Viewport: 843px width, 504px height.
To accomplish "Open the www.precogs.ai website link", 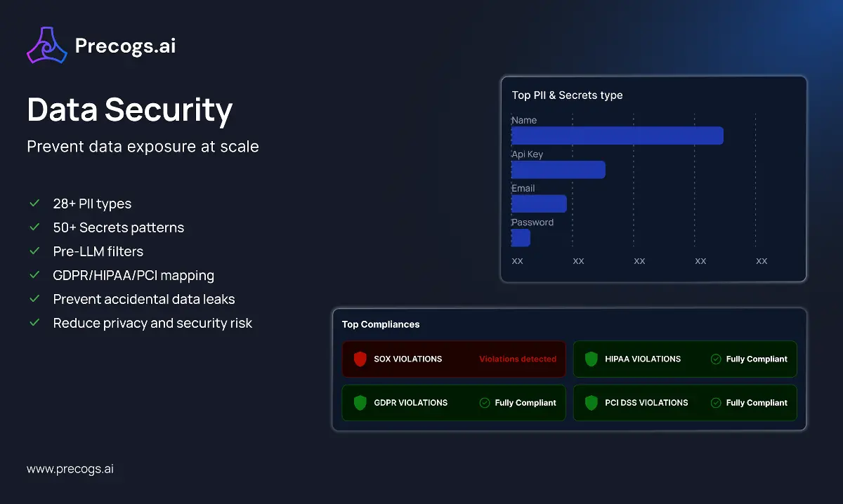I will 70,469.
